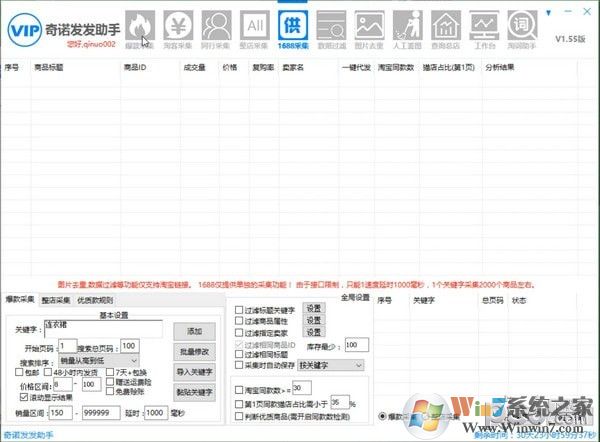Click the 添加 button

pyautogui.click(x=194, y=331)
